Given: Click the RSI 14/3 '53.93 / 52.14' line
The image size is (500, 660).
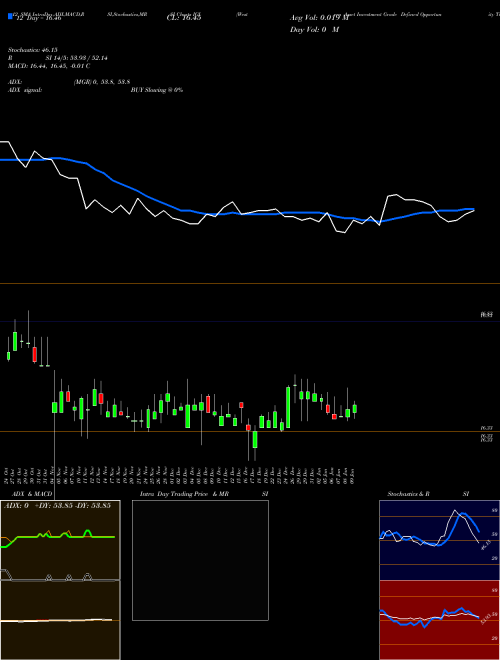Looking at the screenshot, I should [x=57, y=58].
